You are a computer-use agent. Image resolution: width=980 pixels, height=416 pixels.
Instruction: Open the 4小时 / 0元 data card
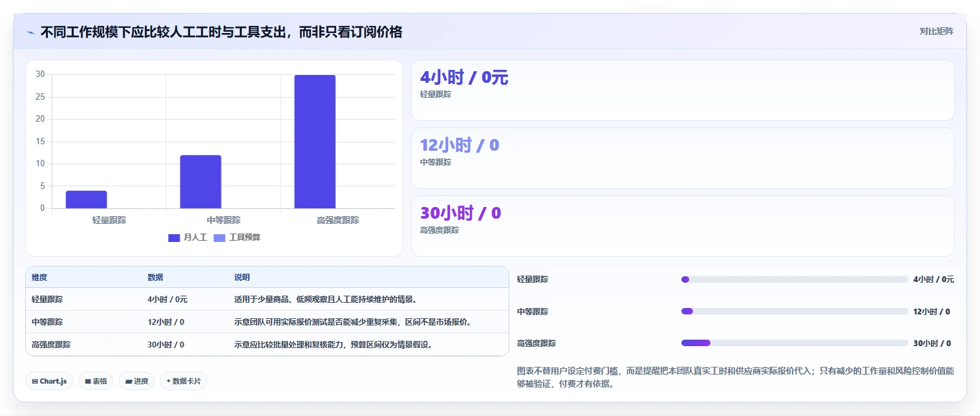683,90
